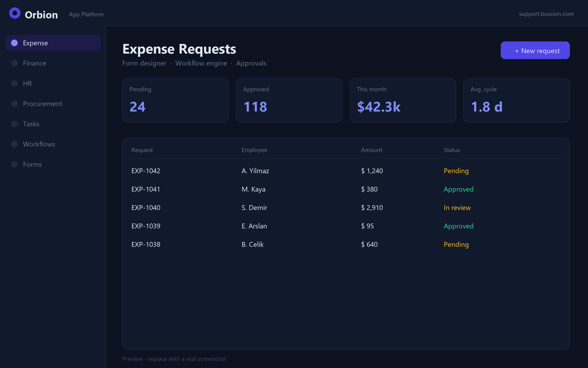This screenshot has width=588, height=368.
Task: Open the support.bussion.com link
Action: [546, 14]
